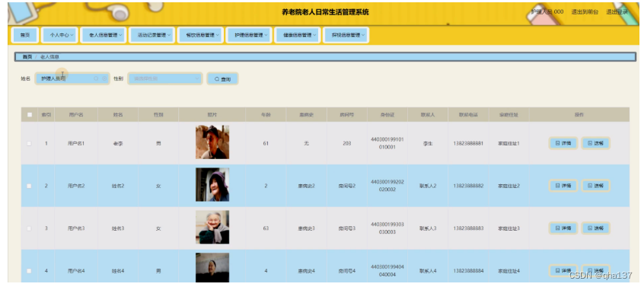The image size is (644, 287).
Task: Select the username cell 用户名3
Action: click(x=76, y=228)
